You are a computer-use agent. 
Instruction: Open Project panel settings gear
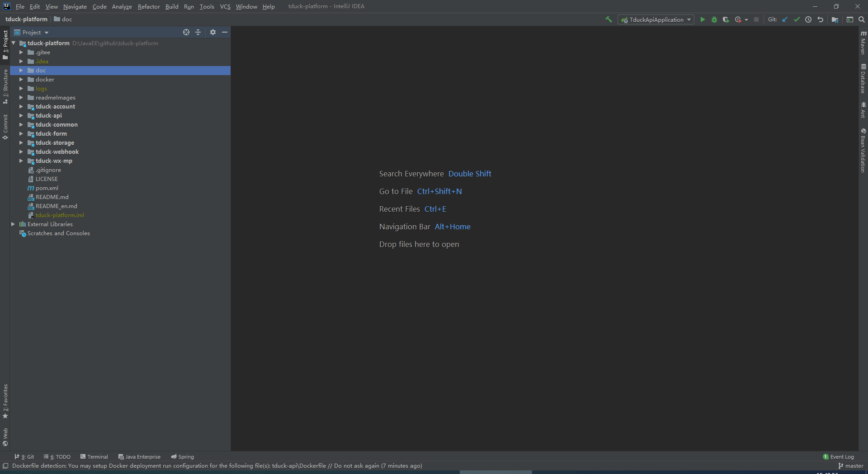coord(213,32)
